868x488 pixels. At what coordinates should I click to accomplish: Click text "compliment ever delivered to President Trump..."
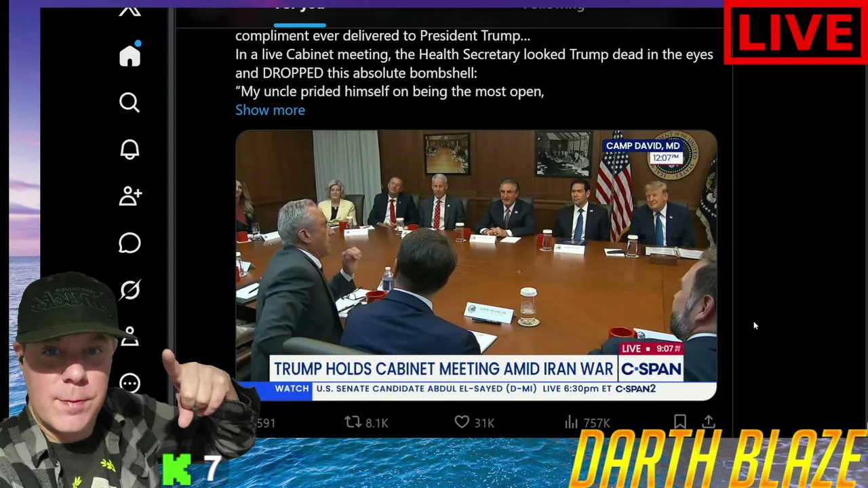382,36
